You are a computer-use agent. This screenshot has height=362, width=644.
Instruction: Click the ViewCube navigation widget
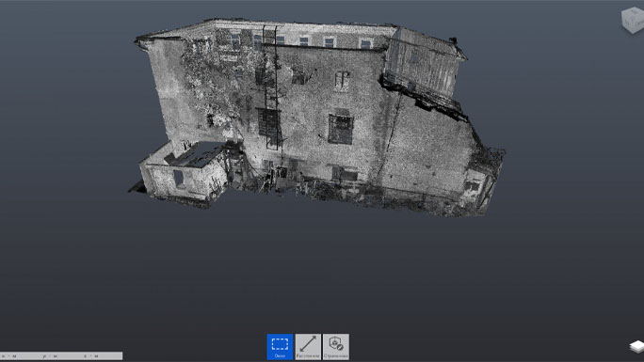pyautogui.click(x=633, y=19)
